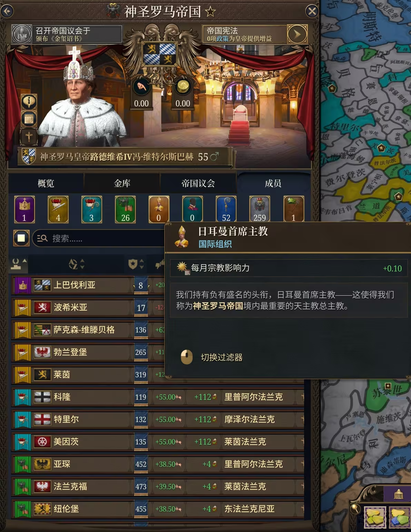Open the 金库 tab
The image size is (411, 532).
click(122, 183)
